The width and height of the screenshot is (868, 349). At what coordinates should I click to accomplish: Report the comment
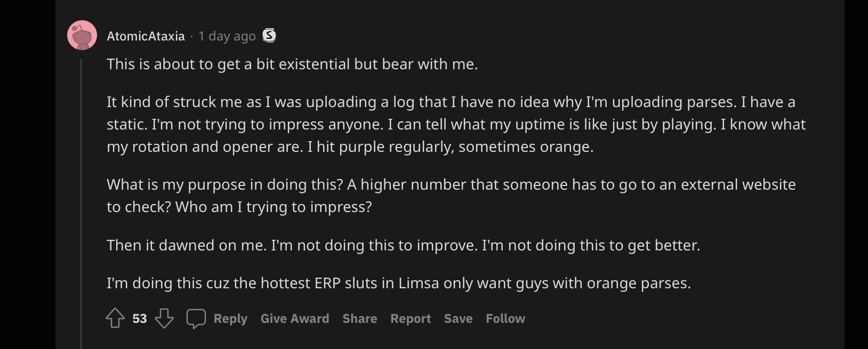410,319
